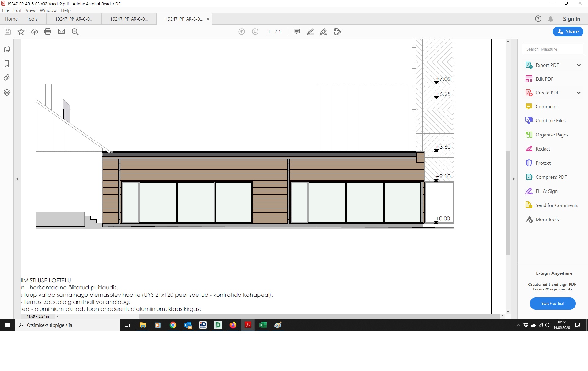Open Attachments paperclip panel
The height and width of the screenshot is (371, 588).
(7, 78)
